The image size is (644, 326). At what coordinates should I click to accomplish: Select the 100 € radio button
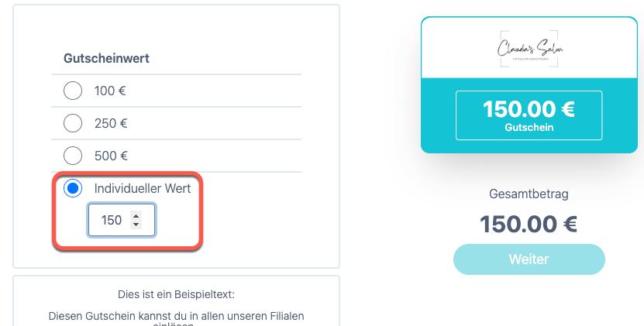[x=73, y=91]
